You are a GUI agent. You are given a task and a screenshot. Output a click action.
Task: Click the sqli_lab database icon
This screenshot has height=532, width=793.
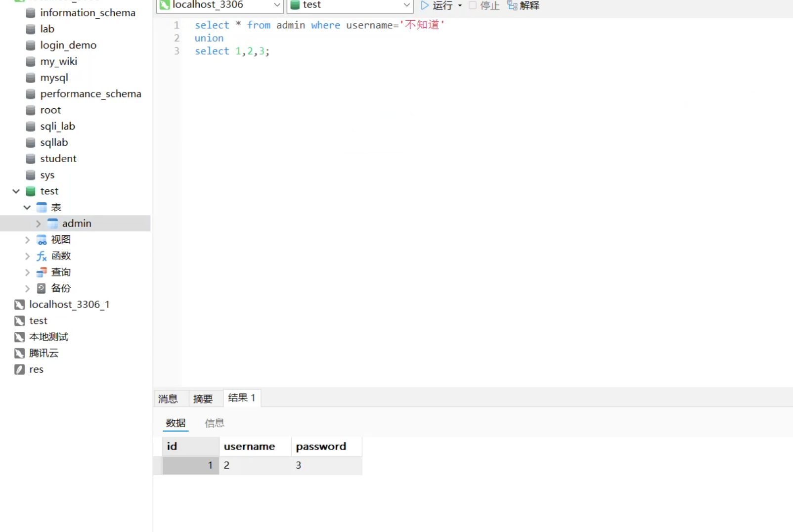click(x=31, y=127)
